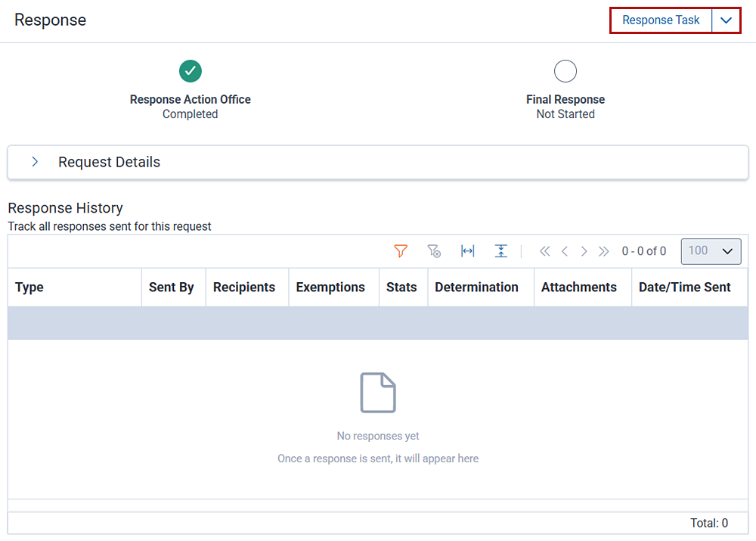Sort by the Determination column header

pos(481,288)
